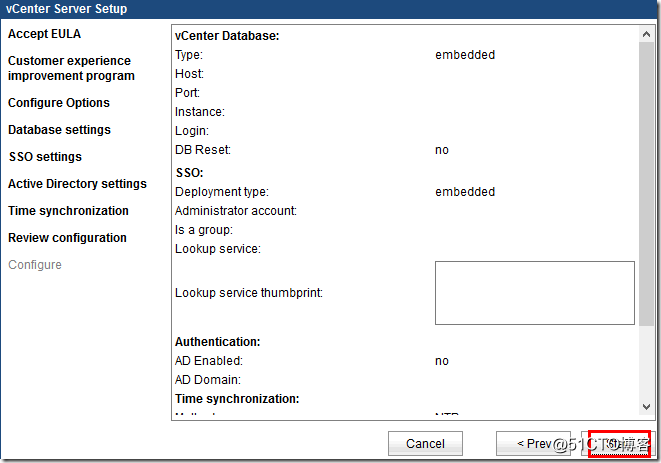This screenshot has height=463, width=661.
Task: Go to the Accept EULA step
Action: pos(44,34)
